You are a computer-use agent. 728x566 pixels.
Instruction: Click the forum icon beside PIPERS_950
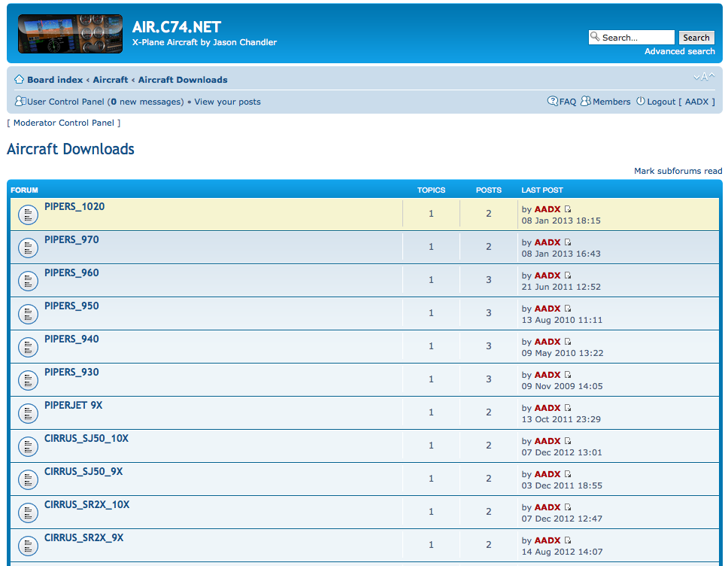tap(28, 314)
